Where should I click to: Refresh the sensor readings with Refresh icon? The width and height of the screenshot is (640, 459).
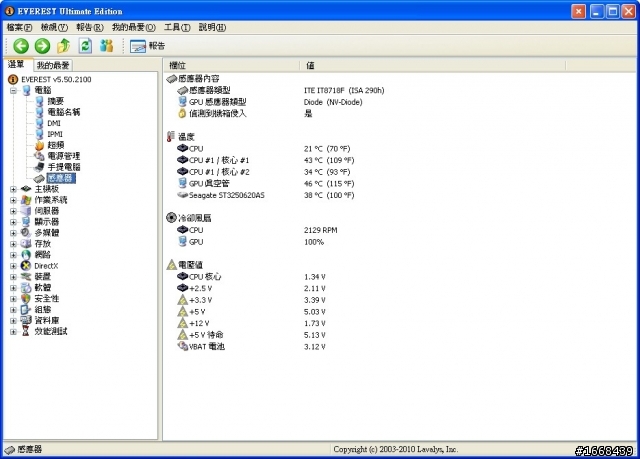point(85,46)
